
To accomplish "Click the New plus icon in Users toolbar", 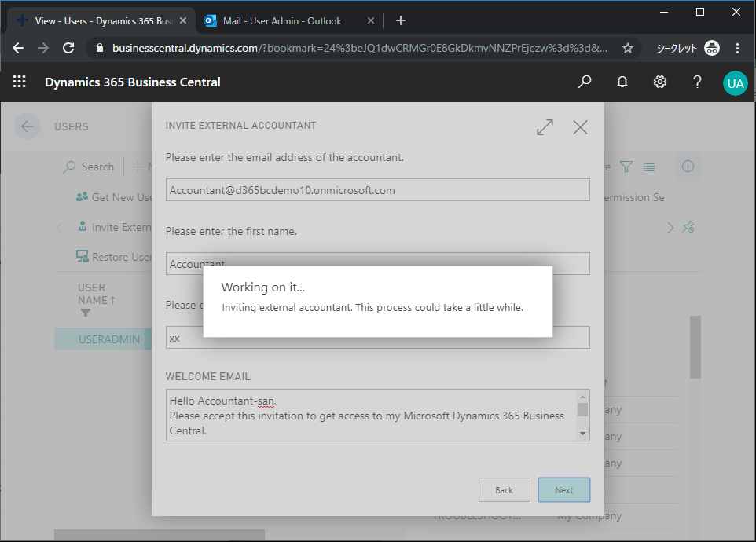I will pyautogui.click(x=138, y=167).
